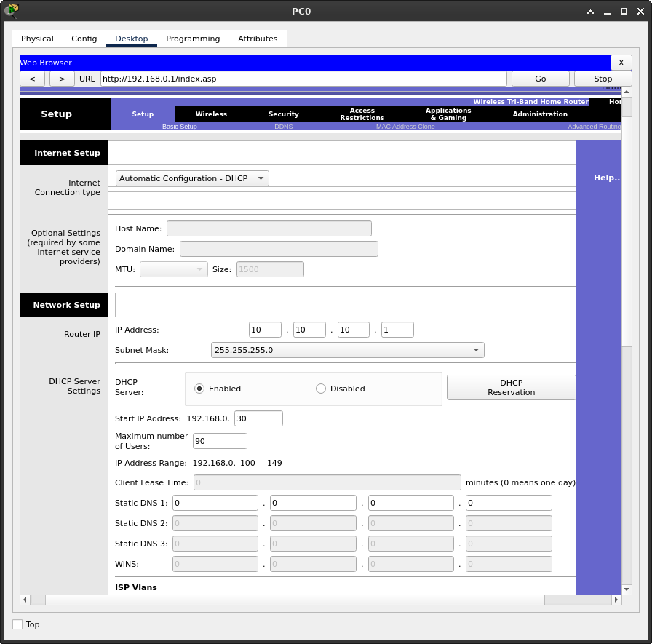Open the Wireless router menu
652x644 pixels.
[211, 114]
